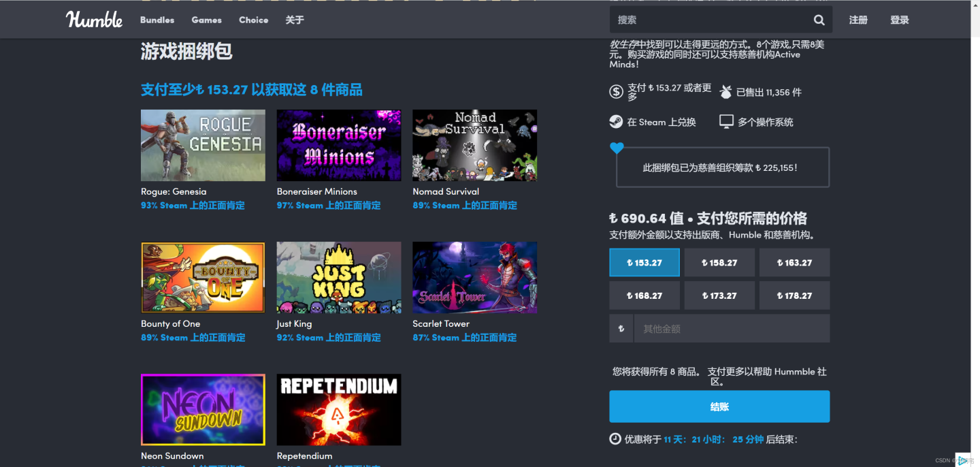Click the 登录 login link
Image resolution: width=980 pixels, height=467 pixels.
900,20
